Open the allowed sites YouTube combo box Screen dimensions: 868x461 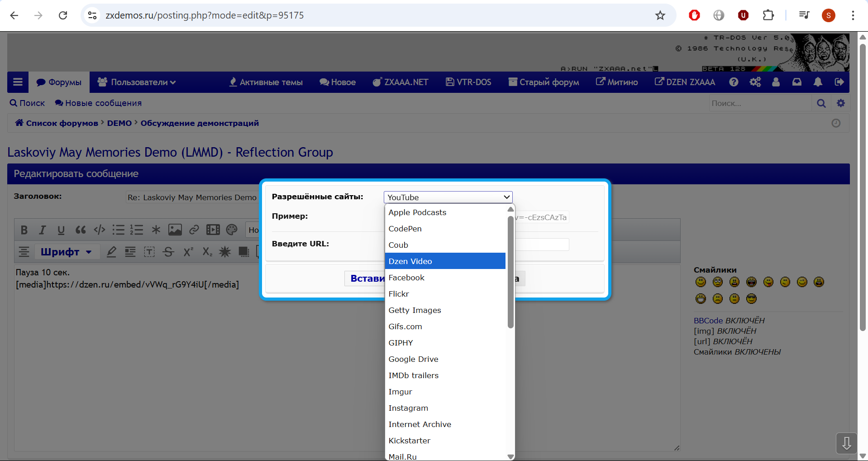coord(448,197)
